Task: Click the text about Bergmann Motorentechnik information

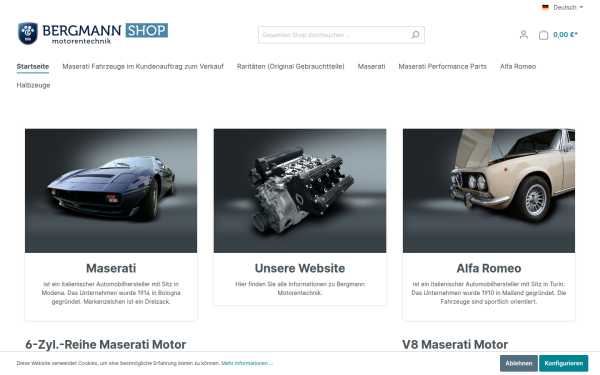Action: tap(300, 288)
